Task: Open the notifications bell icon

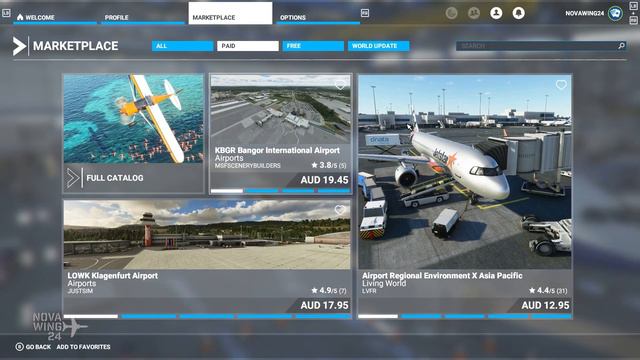Action: (518, 13)
